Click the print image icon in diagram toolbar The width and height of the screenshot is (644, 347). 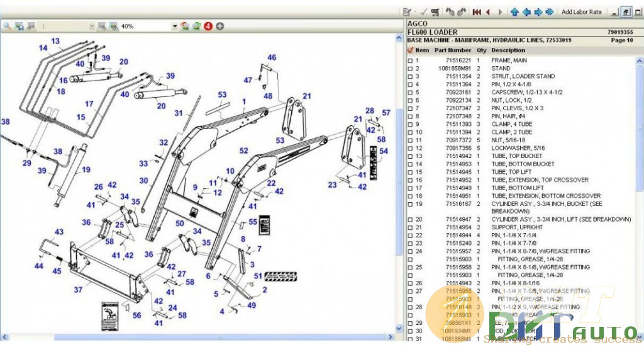(31, 26)
